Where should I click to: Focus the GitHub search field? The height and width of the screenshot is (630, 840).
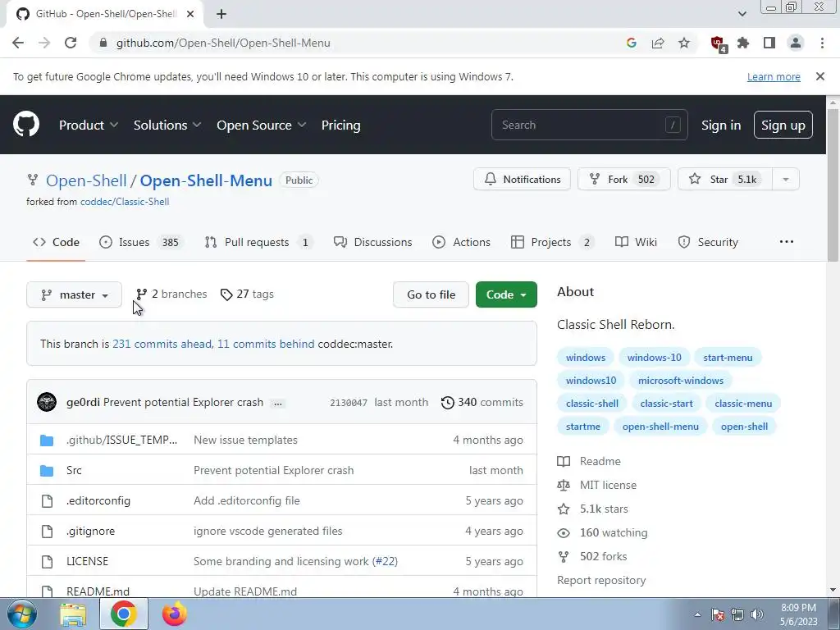(589, 125)
